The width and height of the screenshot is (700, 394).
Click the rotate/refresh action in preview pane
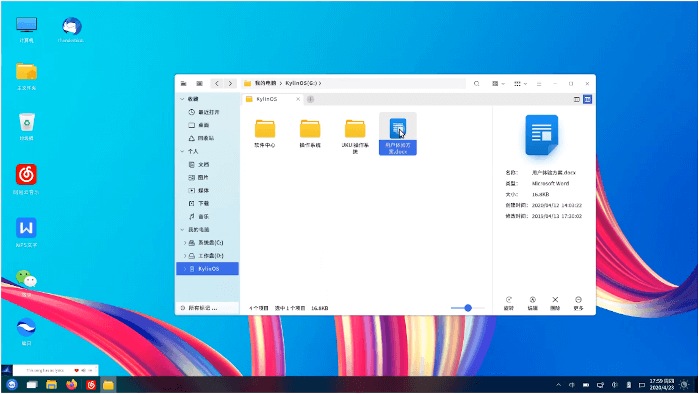pos(508,303)
